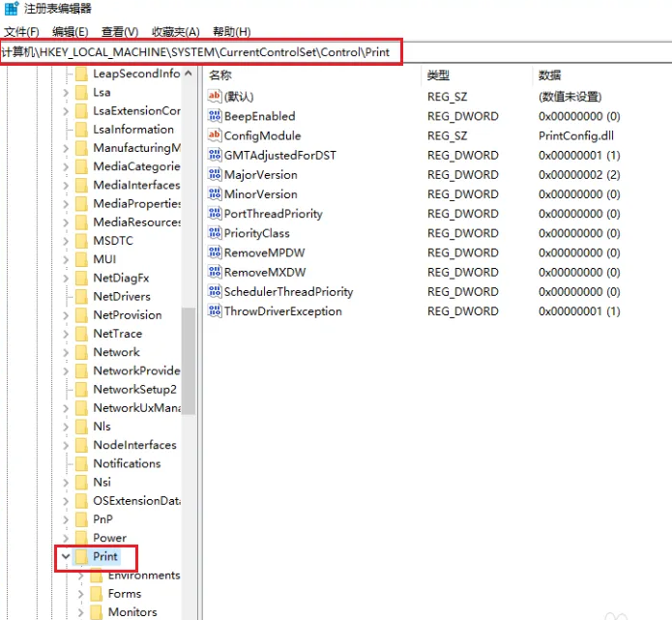Click the Registry Editor title bar icon
The image size is (672, 620).
12,8
